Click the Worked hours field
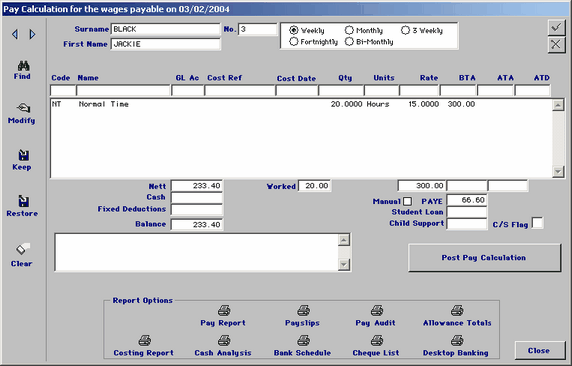 [x=314, y=186]
